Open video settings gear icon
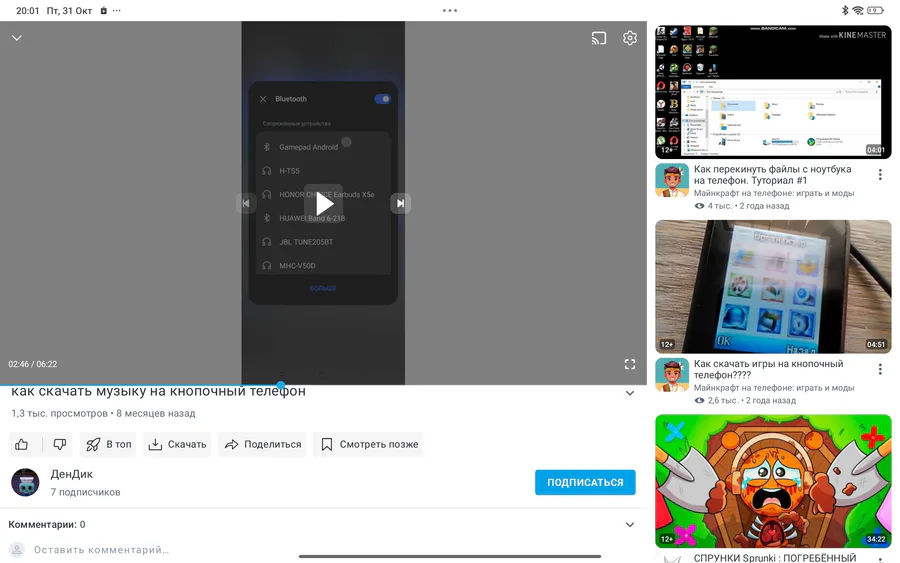Viewport: 900px width, 563px height. pos(630,38)
